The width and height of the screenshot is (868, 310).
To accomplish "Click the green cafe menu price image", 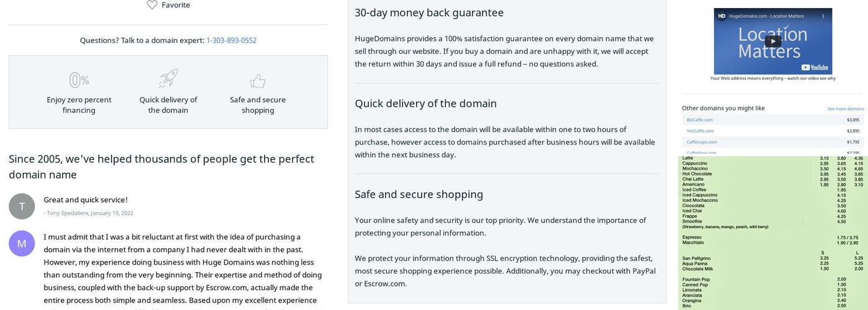I will 773,232.
